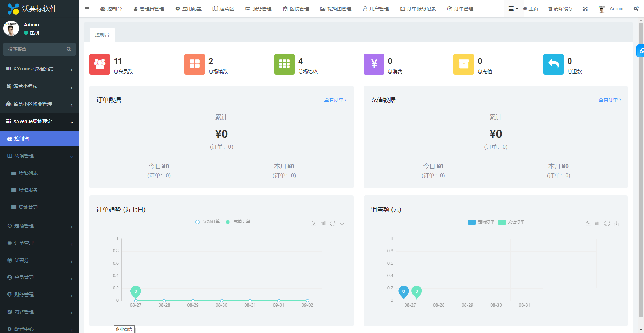
Task: Toggle 定场订单 legend in order trend chart
Action: coord(206,222)
